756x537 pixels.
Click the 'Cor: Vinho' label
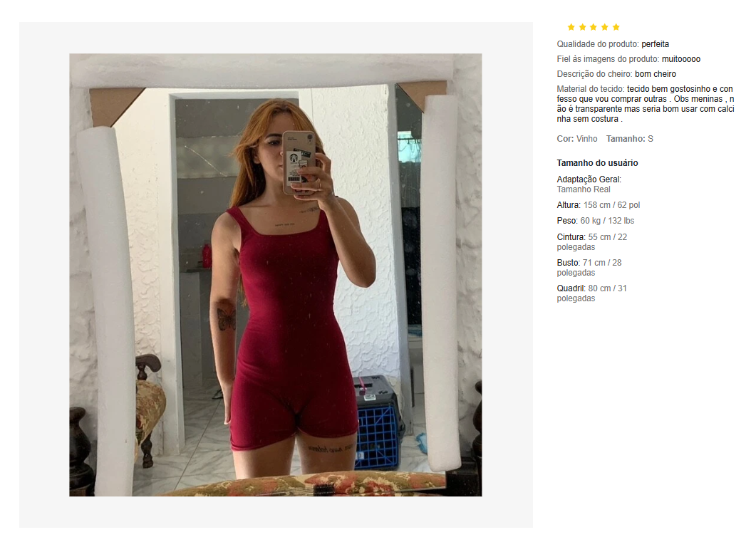[x=577, y=139]
